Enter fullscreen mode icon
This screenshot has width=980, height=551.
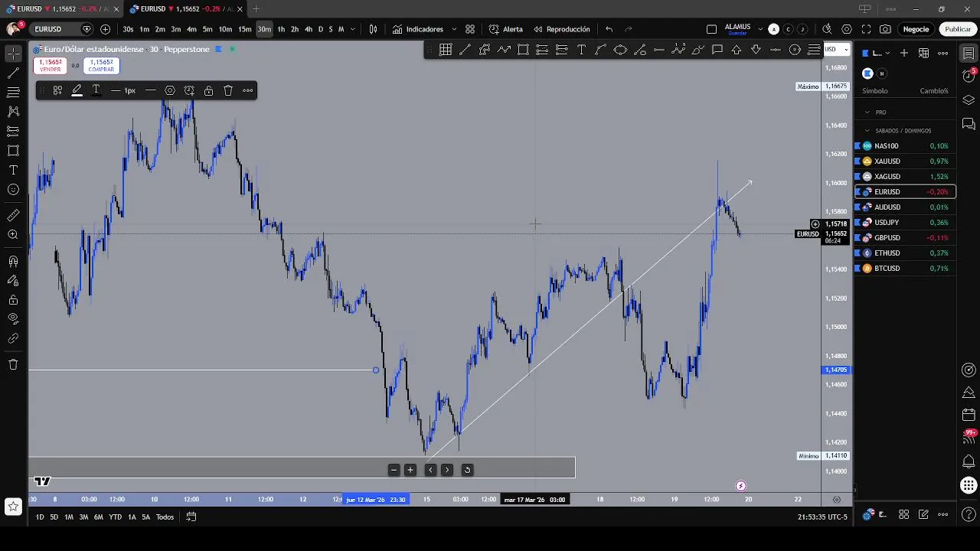(866, 29)
